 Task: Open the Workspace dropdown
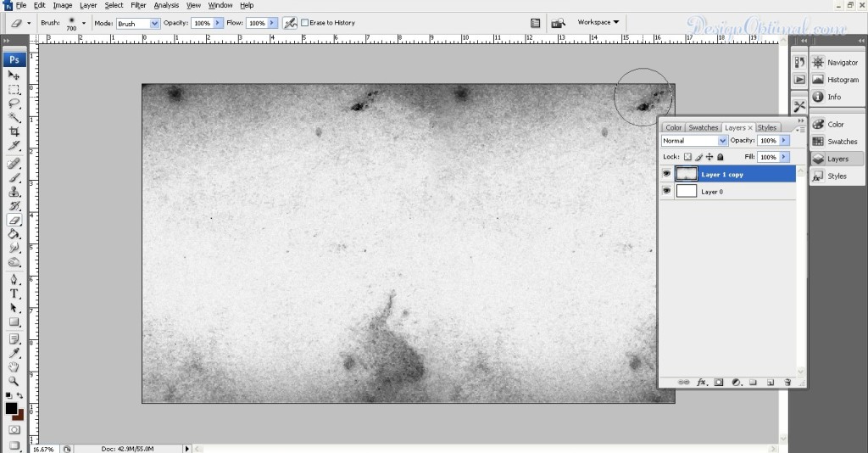(x=598, y=22)
